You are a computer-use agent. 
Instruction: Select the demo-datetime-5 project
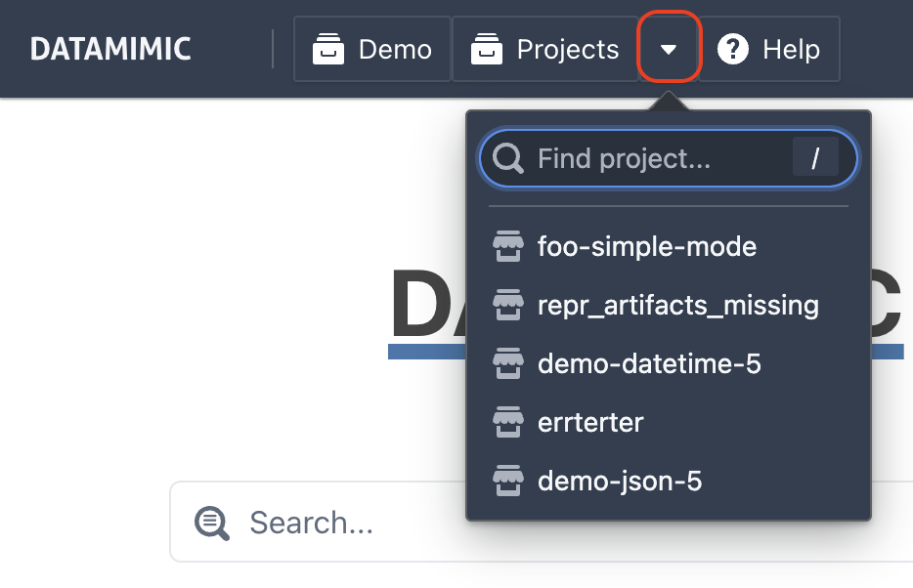669,364
